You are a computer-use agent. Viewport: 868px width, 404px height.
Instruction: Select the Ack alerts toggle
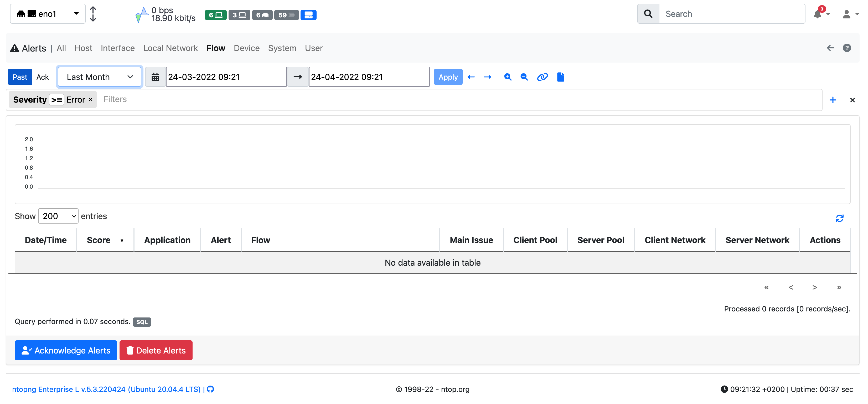[x=43, y=77]
